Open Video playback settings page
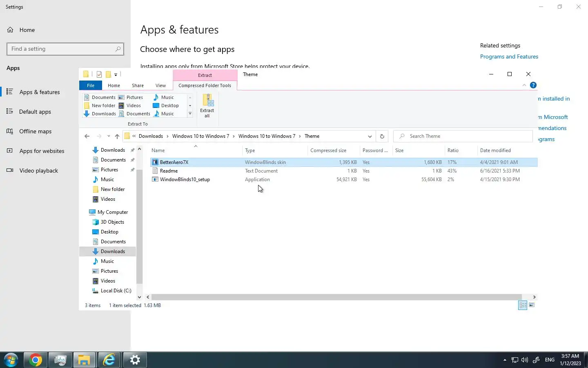Viewport: 588px width, 368px height. [39, 171]
